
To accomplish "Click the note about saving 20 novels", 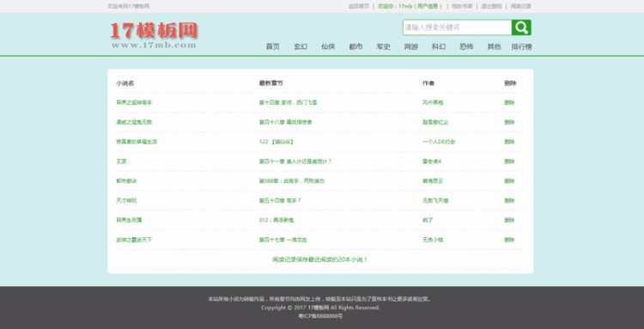I will (x=320, y=259).
